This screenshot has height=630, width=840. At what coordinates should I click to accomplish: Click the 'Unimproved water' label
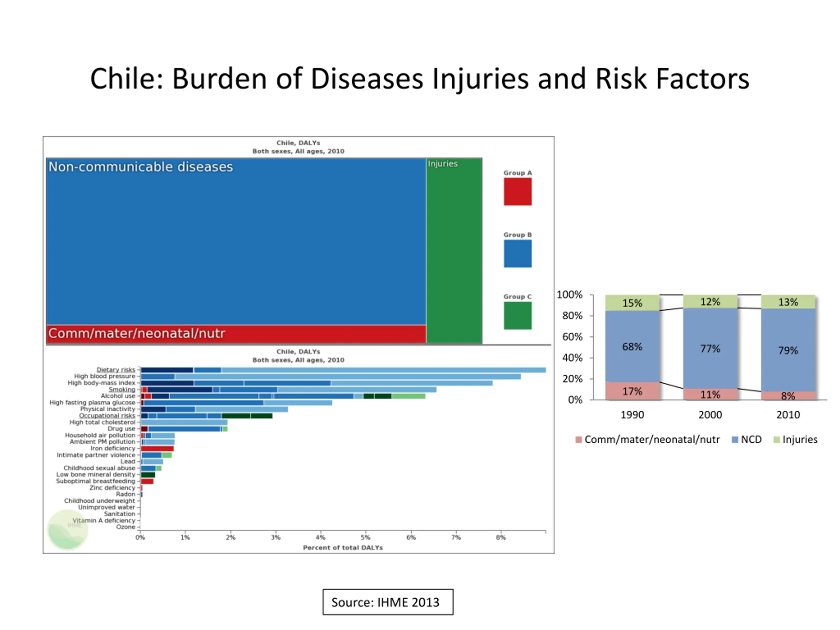pos(106,507)
